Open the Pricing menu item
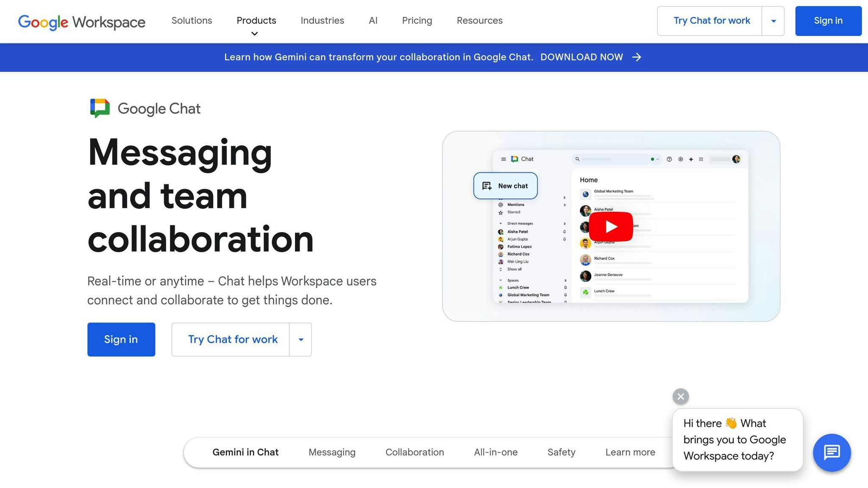Viewport: 868px width, 488px height. 417,20
